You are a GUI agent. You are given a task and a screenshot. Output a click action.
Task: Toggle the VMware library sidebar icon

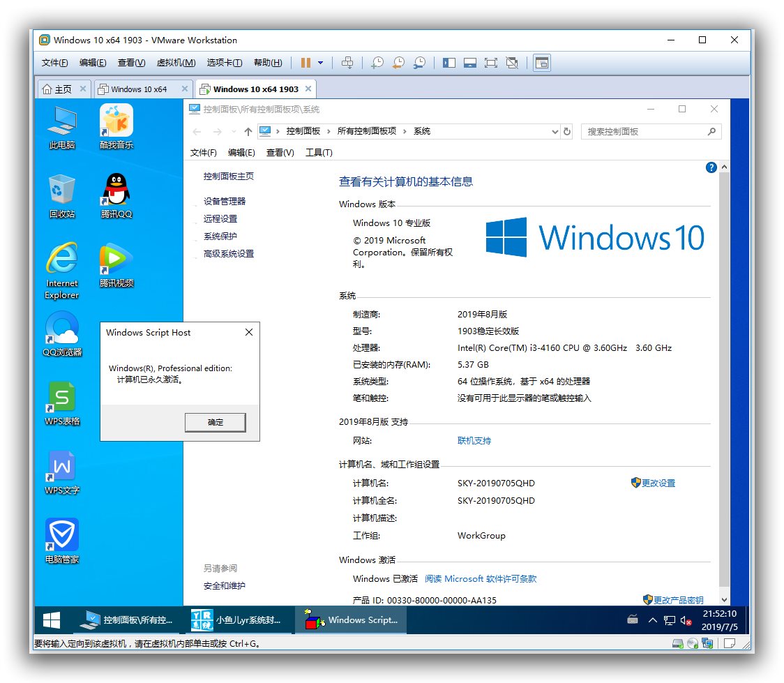pyautogui.click(x=449, y=63)
